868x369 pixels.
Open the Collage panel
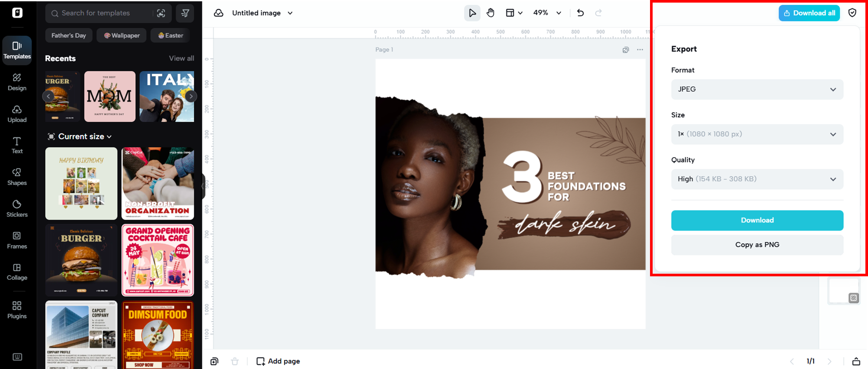point(17,272)
